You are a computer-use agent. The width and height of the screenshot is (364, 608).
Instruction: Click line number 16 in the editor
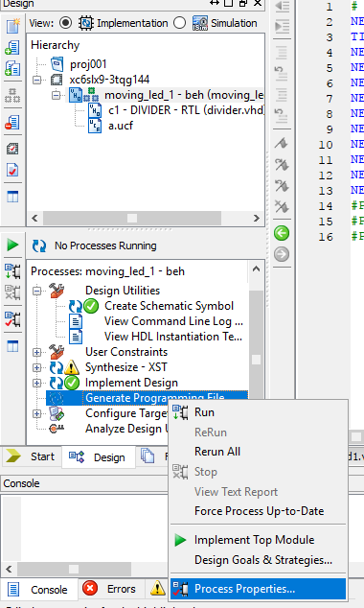pyautogui.click(x=326, y=237)
